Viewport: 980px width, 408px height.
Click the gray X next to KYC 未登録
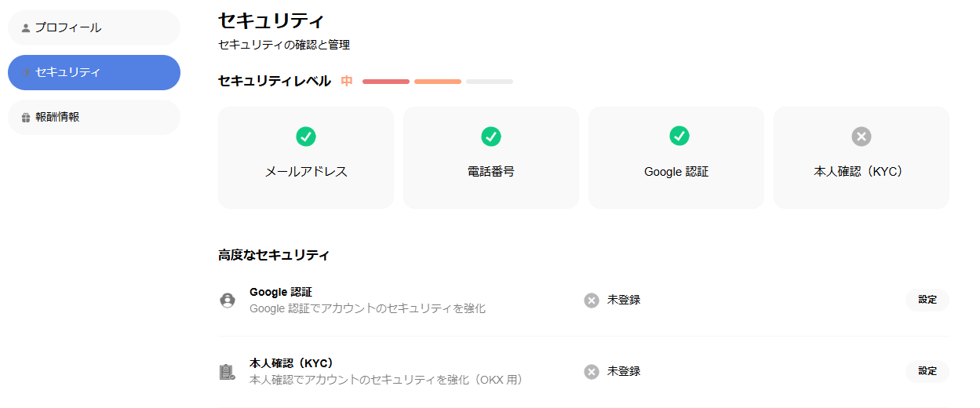tap(592, 372)
